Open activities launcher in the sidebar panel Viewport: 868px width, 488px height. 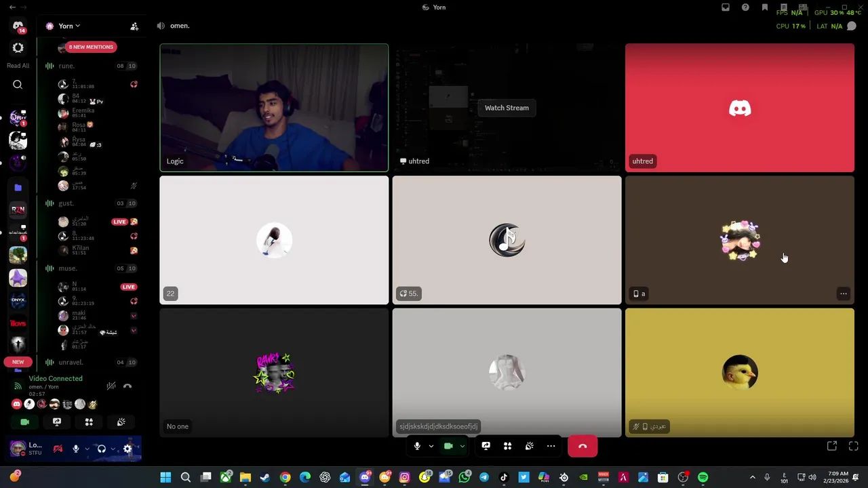pos(89,422)
